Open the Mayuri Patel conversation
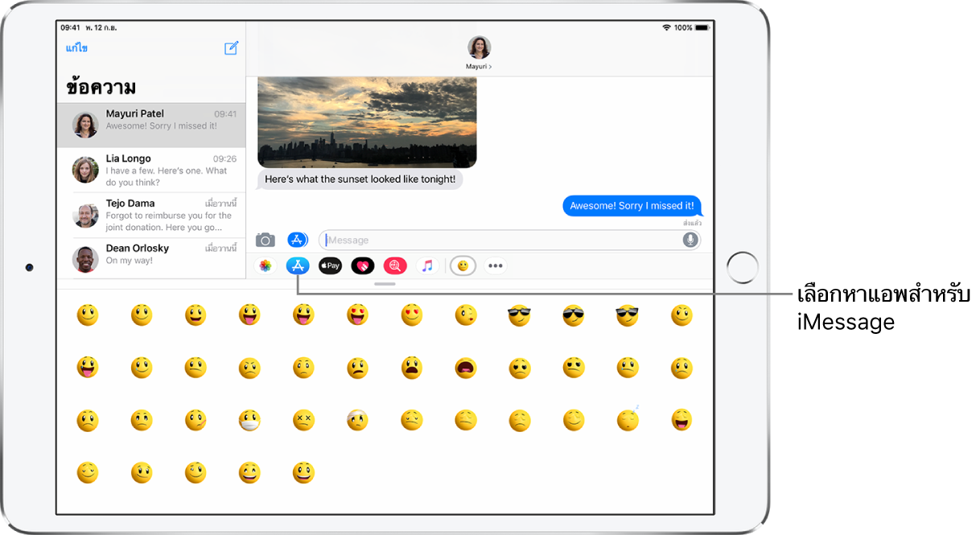 coord(151,125)
